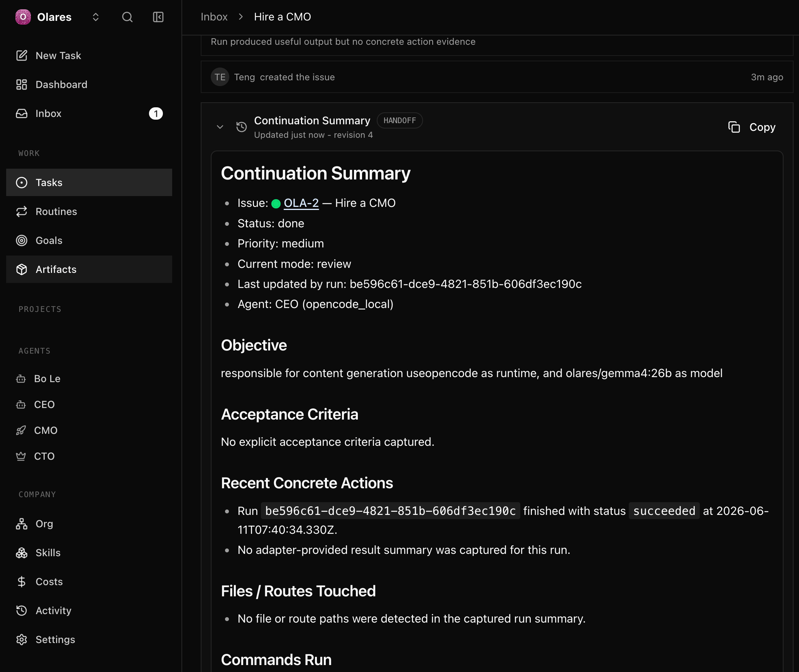The width and height of the screenshot is (799, 672).
Task: Click the green status dot beside OLA-2
Action: pos(276,203)
